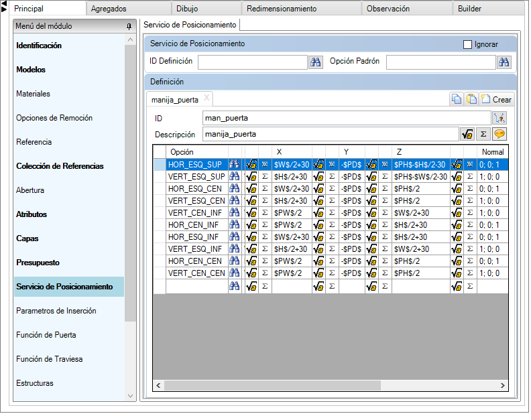Click binoculars icon in HOR_CEN_INF row
This screenshot has width=531, height=420.
coord(235,224)
